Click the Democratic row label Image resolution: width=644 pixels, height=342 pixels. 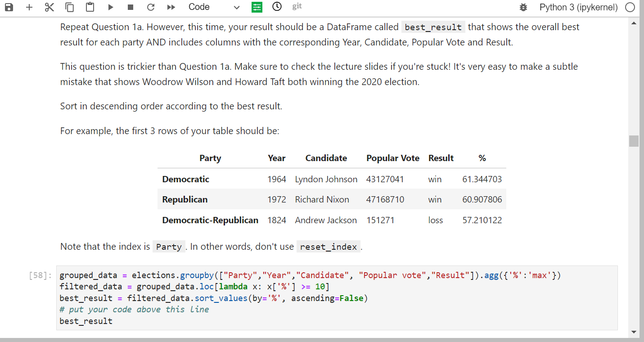point(185,179)
